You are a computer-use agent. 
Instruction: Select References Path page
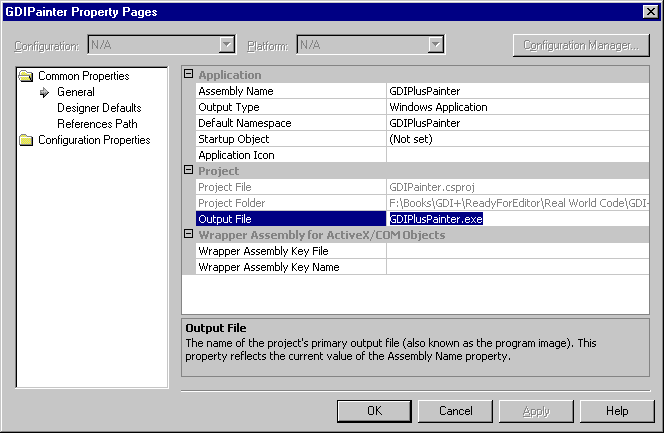(97, 124)
